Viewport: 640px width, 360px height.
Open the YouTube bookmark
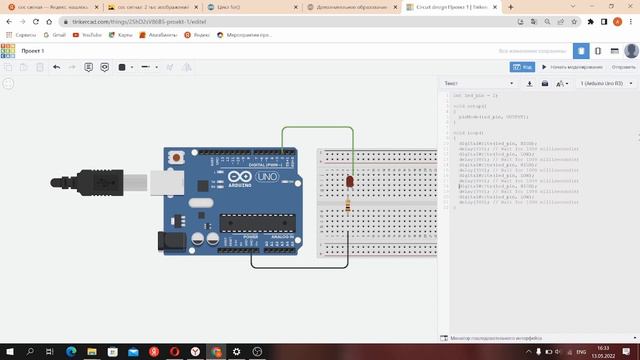[x=87, y=35]
